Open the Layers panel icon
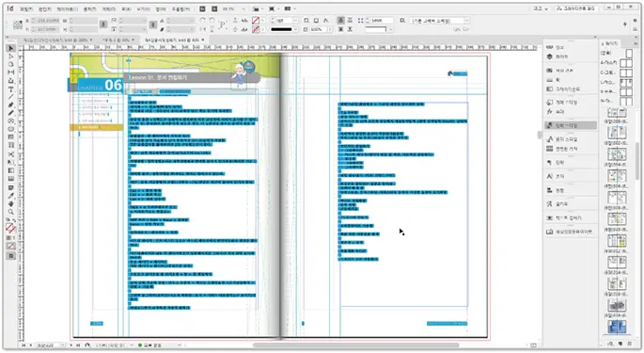Screen dimensions: 644x353 550,56
